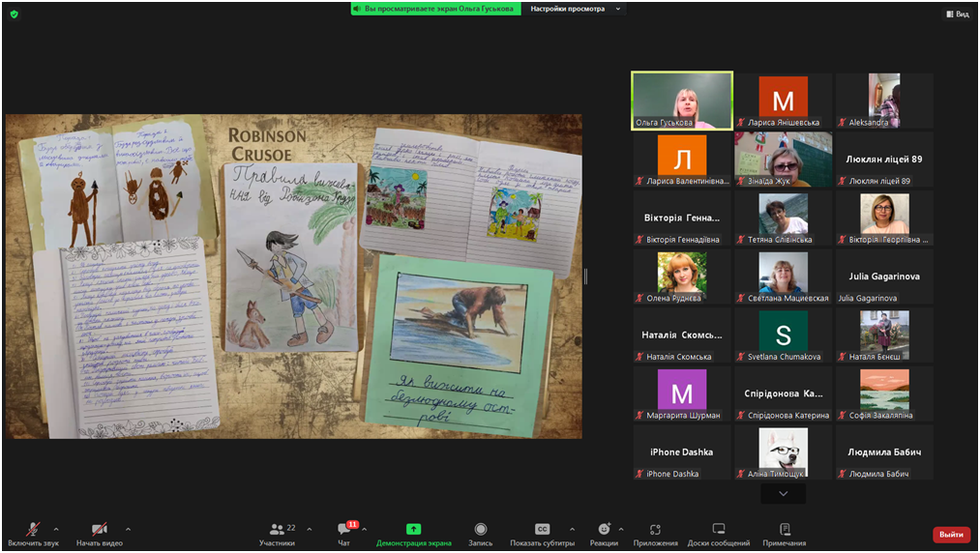Open the Участники participants panel
980x553 pixels.
pos(277,530)
